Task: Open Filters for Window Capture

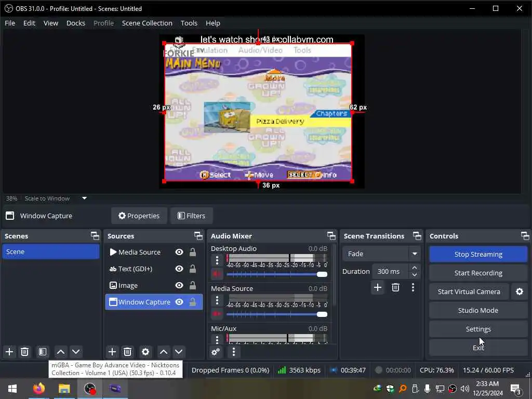Action: tap(192, 216)
